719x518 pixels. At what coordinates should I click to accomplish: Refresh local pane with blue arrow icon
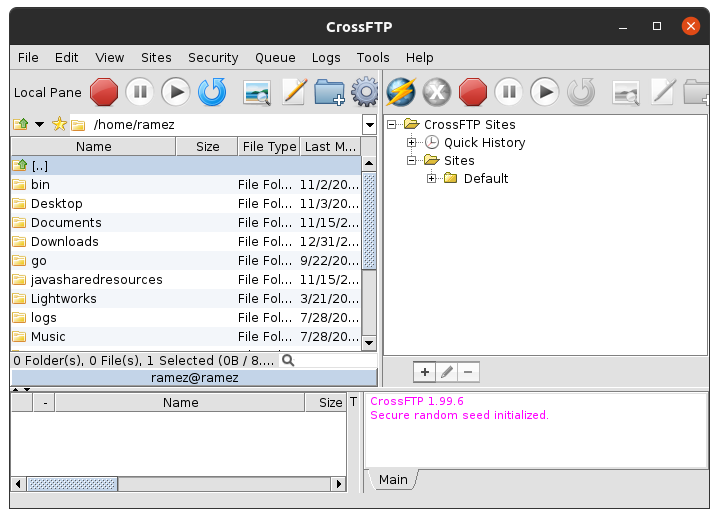click(x=212, y=93)
